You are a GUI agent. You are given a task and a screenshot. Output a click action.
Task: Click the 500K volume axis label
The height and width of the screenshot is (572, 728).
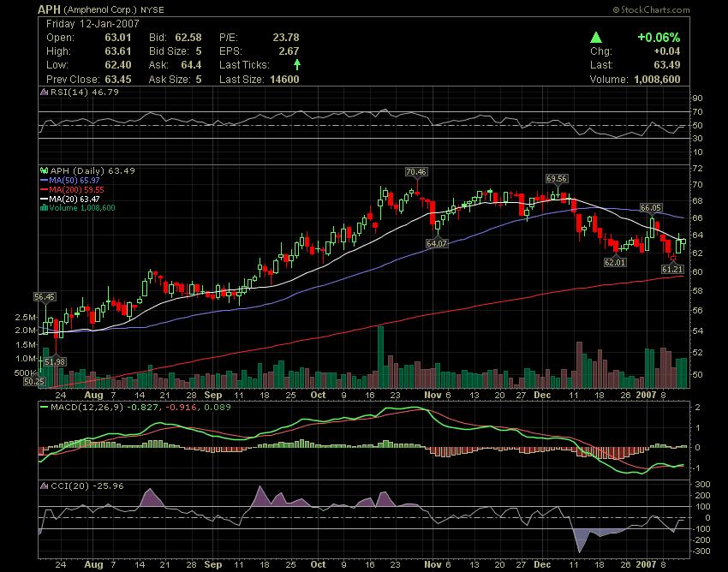tap(25, 372)
